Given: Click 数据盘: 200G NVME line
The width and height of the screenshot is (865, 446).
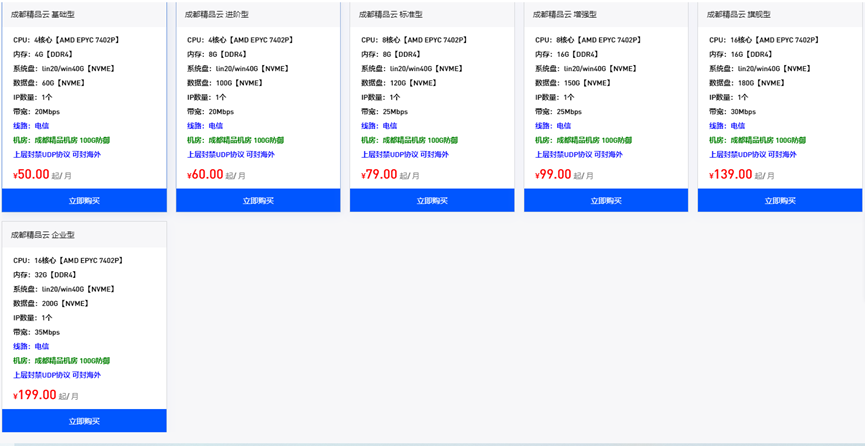Looking at the screenshot, I should click(x=51, y=304).
